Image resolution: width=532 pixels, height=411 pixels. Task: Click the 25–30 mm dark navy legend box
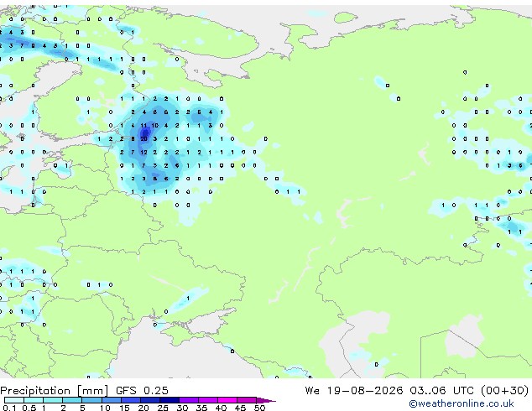coord(169,400)
